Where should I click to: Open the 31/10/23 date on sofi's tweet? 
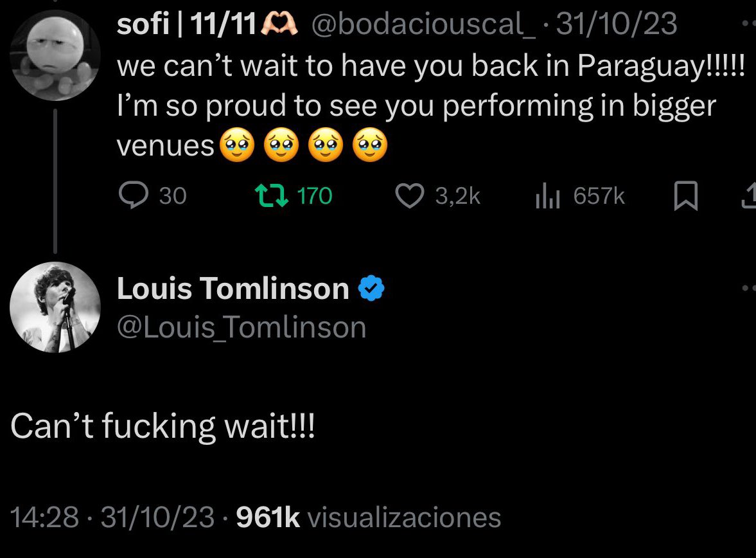(x=616, y=23)
